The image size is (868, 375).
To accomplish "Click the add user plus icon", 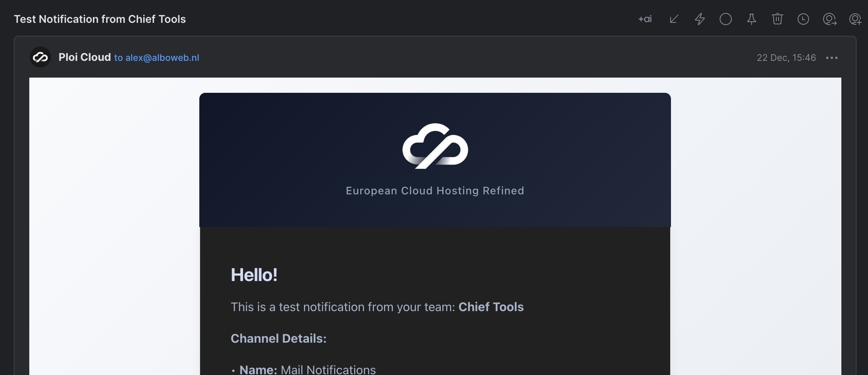I will click(855, 19).
